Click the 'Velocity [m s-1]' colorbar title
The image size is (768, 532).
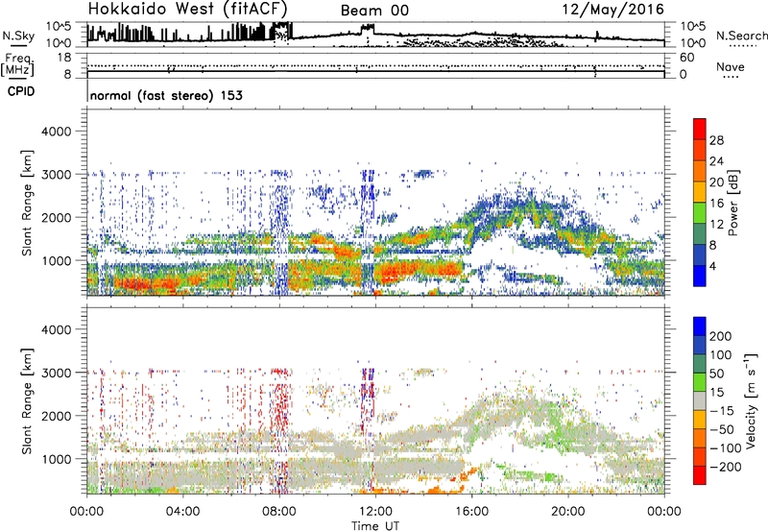pos(751,400)
